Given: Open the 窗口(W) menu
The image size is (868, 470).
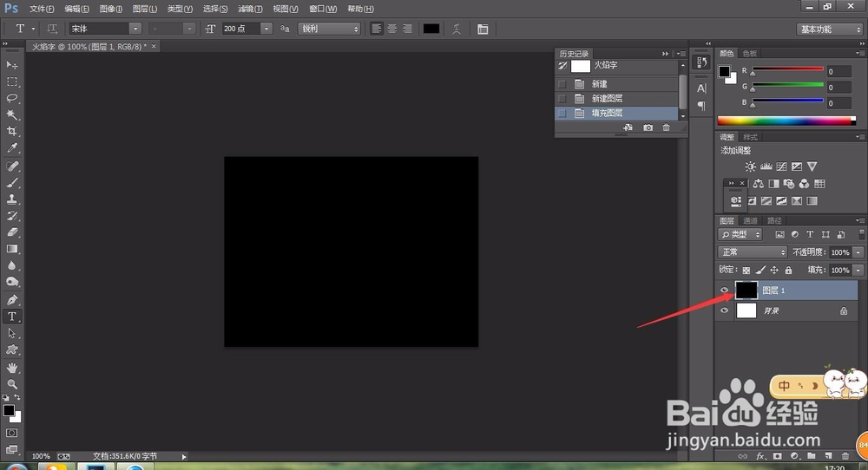Looking at the screenshot, I should coord(323,9).
